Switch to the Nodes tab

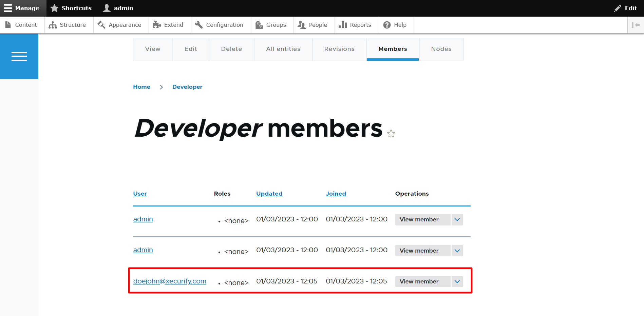click(441, 49)
